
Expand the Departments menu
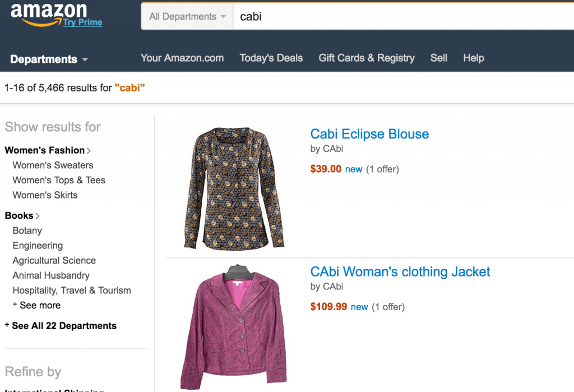[49, 59]
